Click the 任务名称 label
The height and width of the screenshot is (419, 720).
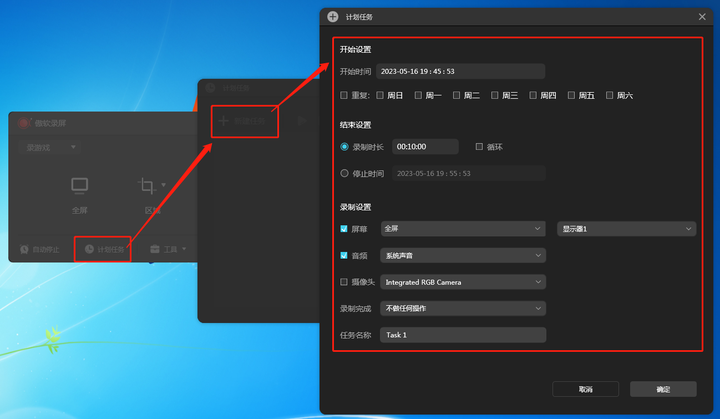point(355,335)
